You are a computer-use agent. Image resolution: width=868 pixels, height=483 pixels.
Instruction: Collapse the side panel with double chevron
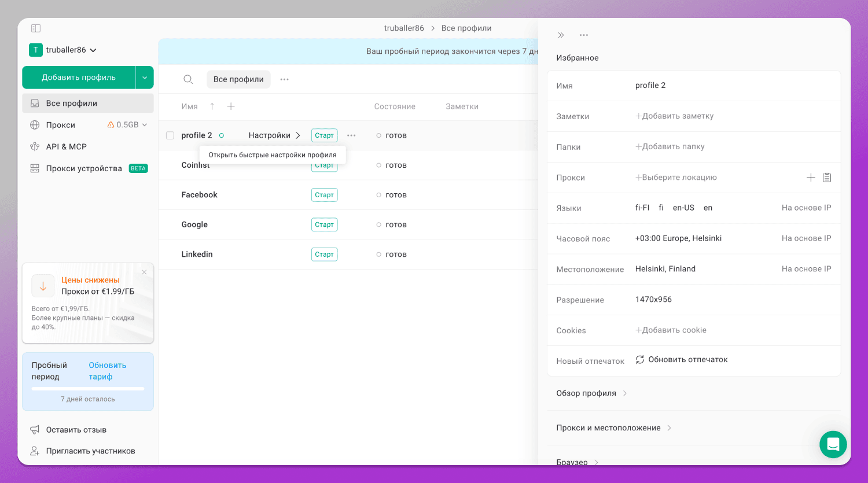point(561,35)
